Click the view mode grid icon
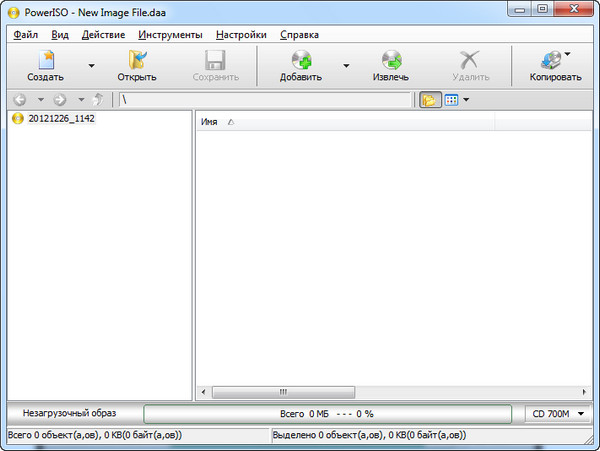600x451 pixels. pyautogui.click(x=451, y=100)
